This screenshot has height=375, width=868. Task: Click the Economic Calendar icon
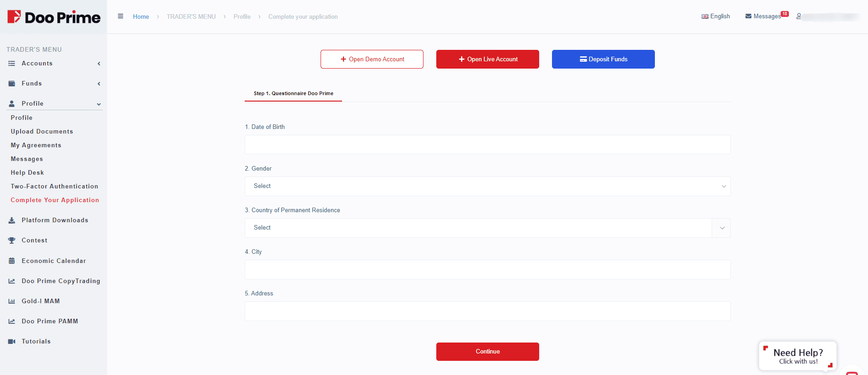pyautogui.click(x=12, y=261)
